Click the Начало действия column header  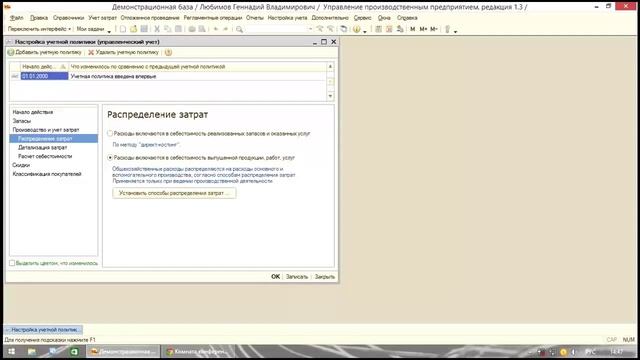(44, 67)
